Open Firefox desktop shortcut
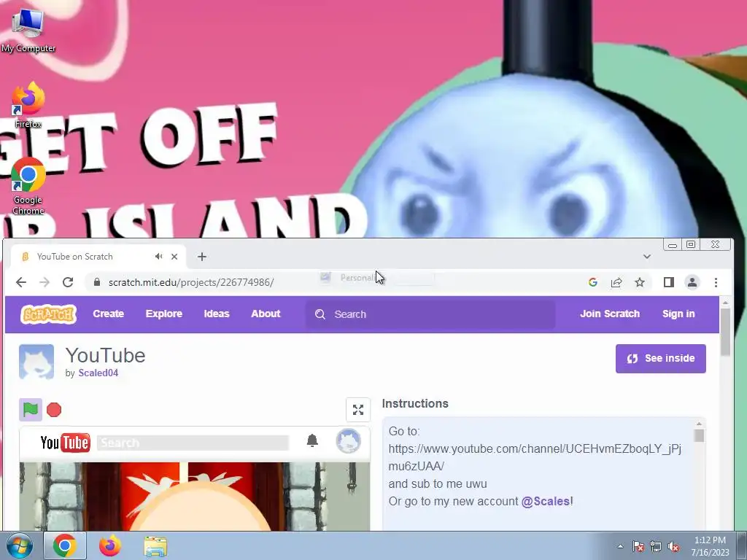Viewport: 747px width, 560px height. coord(28,105)
